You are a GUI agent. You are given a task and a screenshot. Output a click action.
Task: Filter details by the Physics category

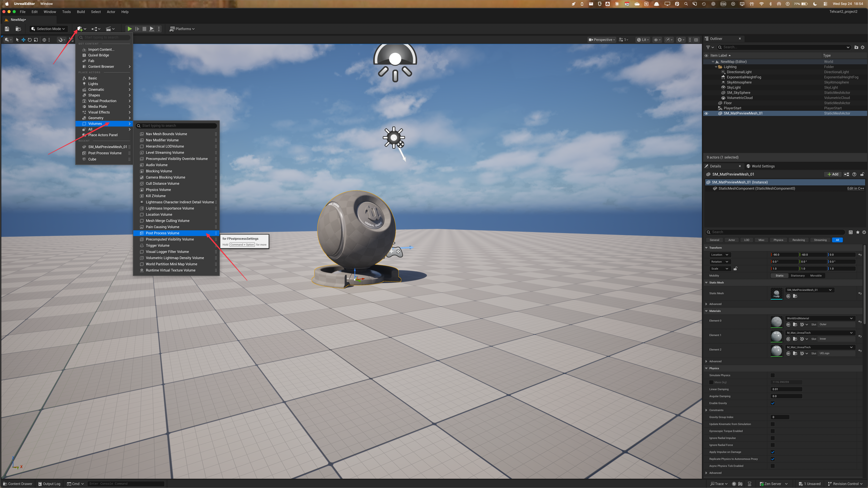[778, 240]
